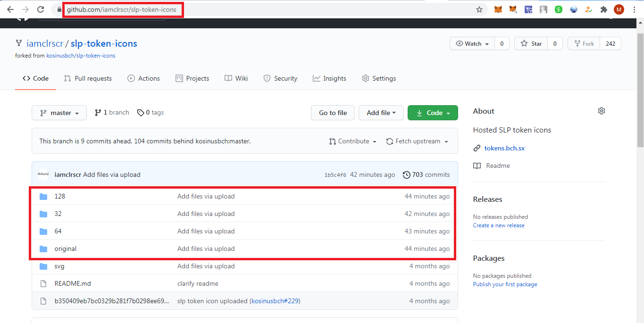Image resolution: width=644 pixels, height=323 pixels.
Task: Open the svg folder
Action: (59, 266)
